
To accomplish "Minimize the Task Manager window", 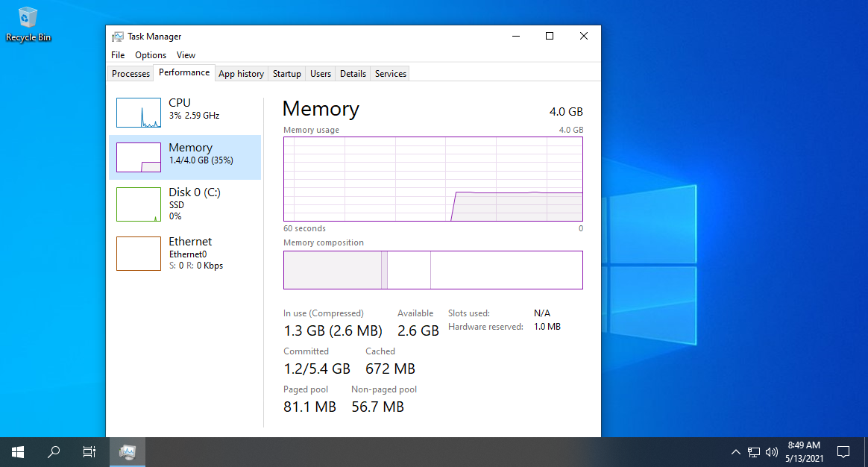I will 516,36.
